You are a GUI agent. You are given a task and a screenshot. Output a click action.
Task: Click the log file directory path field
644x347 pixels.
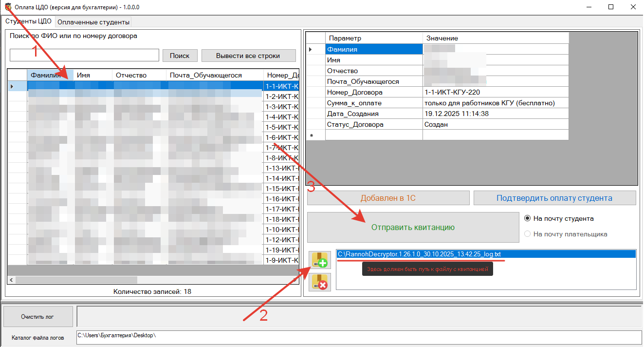359,337
